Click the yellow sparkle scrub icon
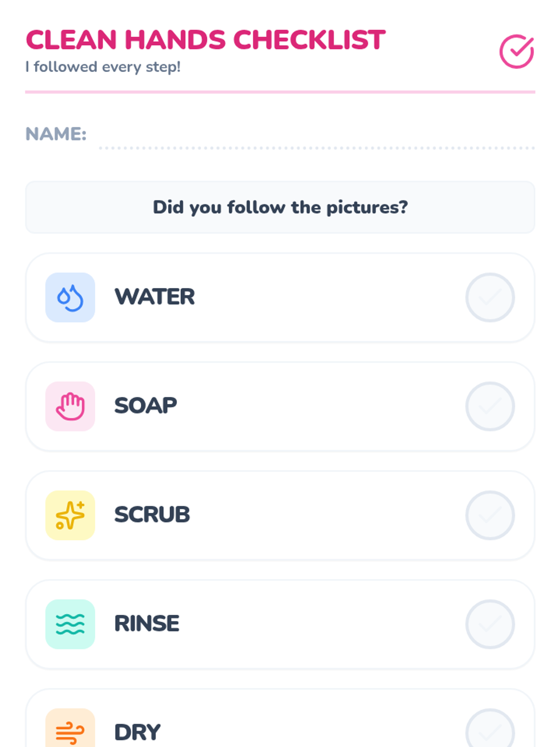 tap(70, 515)
